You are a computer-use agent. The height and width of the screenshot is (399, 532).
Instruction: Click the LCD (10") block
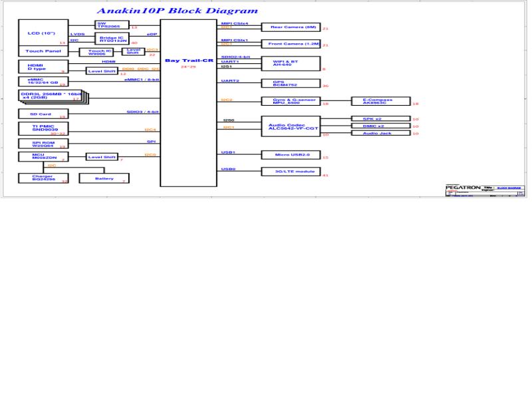click(x=43, y=33)
